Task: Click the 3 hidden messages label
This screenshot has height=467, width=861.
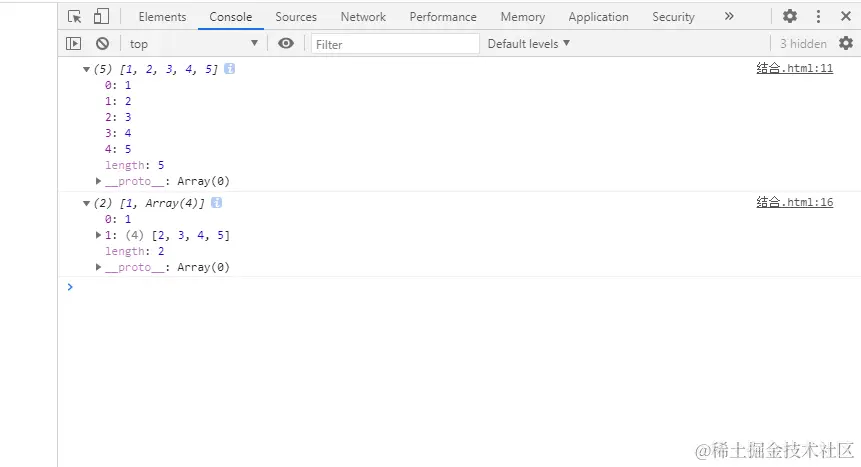Action: (x=803, y=43)
